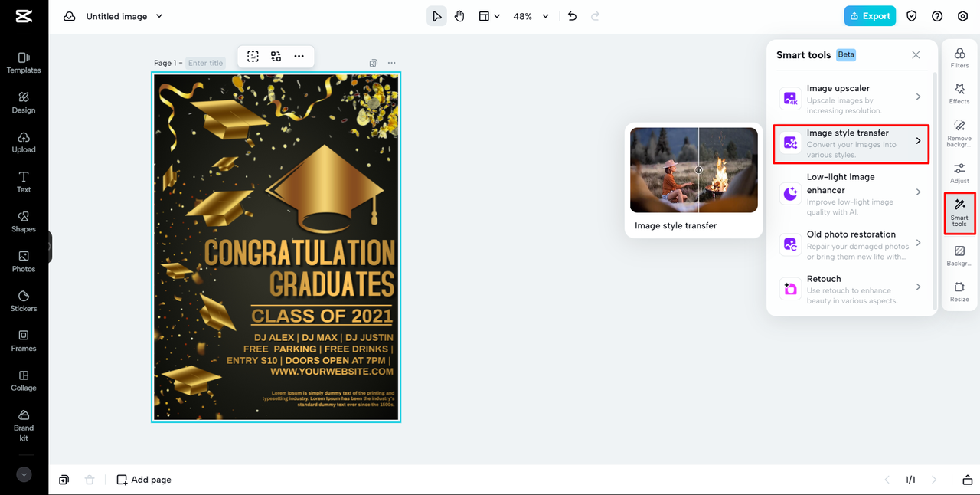
Task: Open the Background tool
Action: coord(959,256)
